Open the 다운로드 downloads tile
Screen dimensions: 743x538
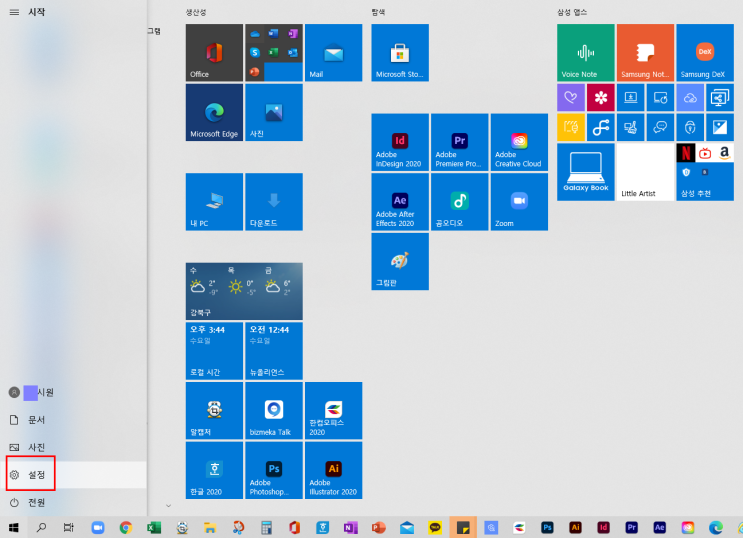[x=274, y=202]
